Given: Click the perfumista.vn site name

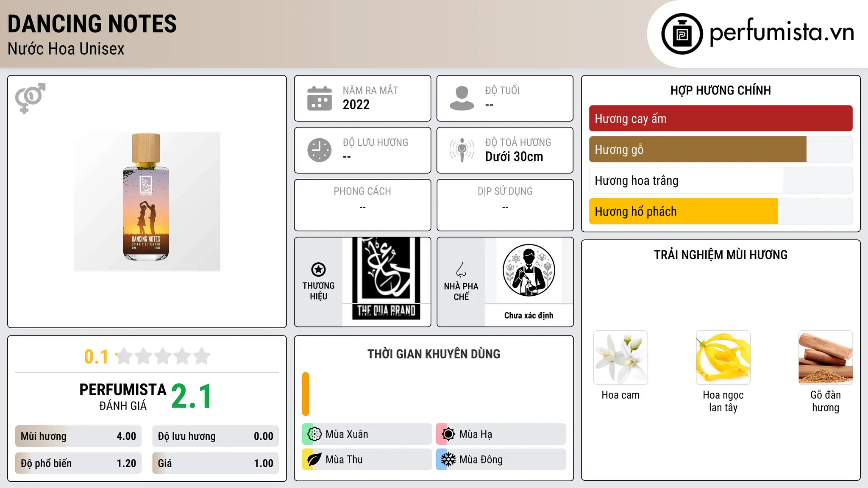Looking at the screenshot, I should [x=782, y=32].
